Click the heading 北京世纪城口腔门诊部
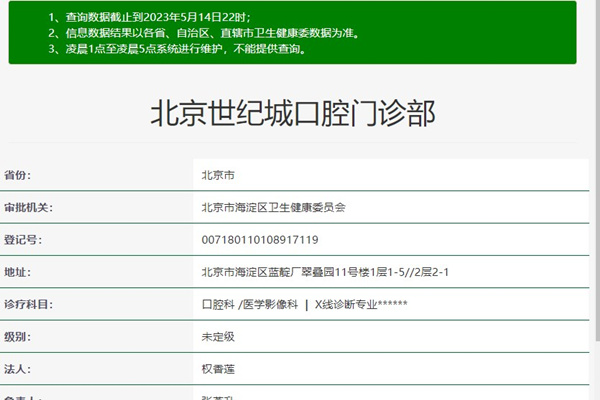 [x=293, y=113]
